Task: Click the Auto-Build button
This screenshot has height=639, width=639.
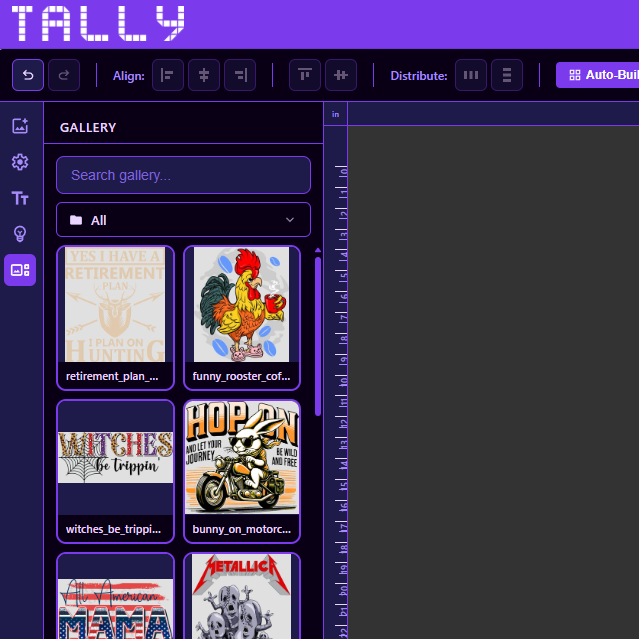Action: point(597,75)
